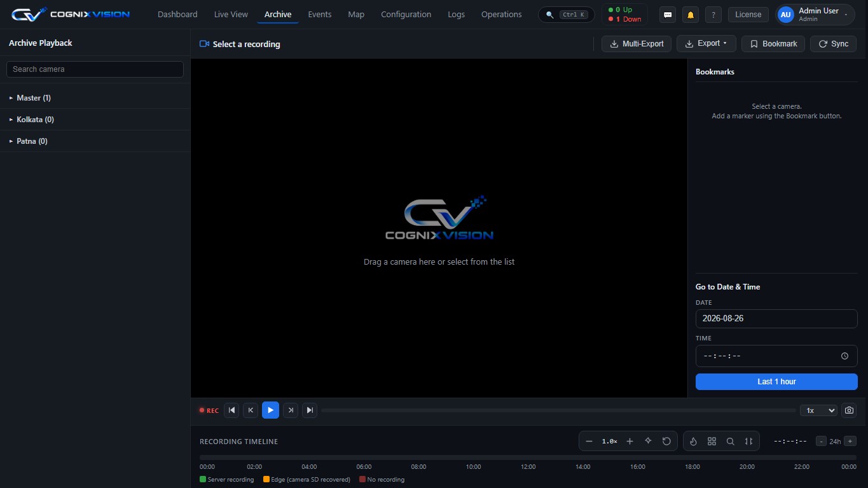Image resolution: width=868 pixels, height=488 pixels.
Task: Expand the Kolkata camera group
Action: [95, 120]
